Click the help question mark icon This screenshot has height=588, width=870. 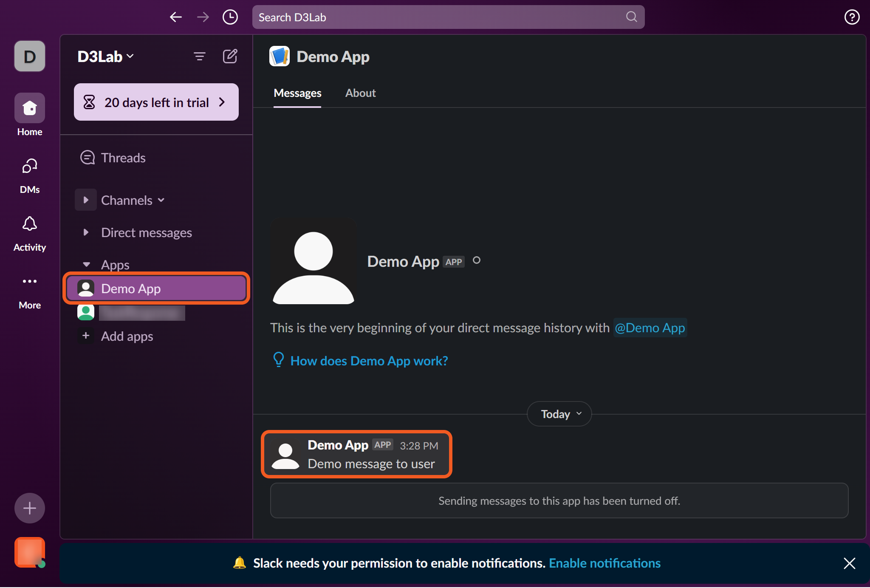[x=852, y=17]
